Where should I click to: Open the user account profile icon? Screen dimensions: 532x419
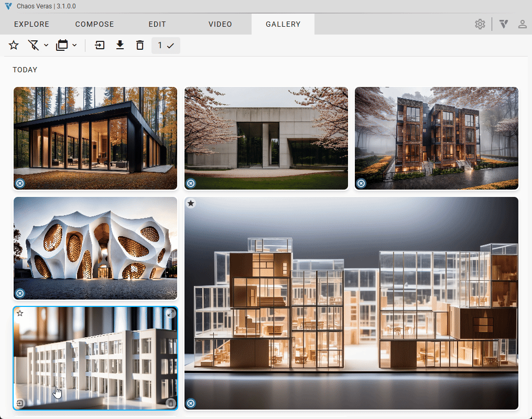coord(522,24)
